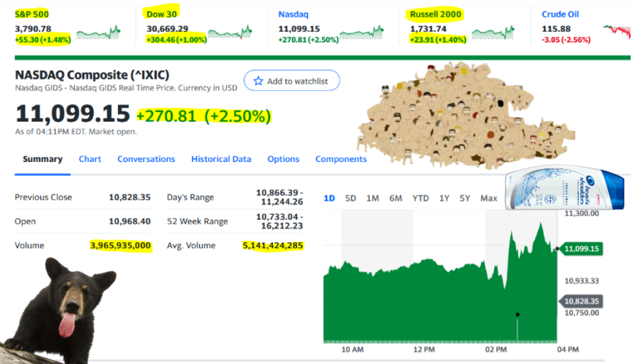Click the 10,828.35 previous close chart label

(581, 301)
